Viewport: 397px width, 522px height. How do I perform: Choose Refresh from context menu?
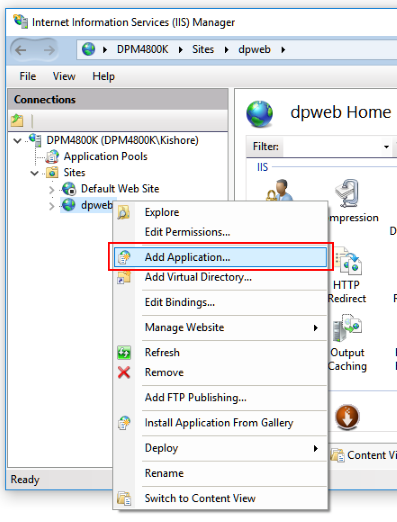(x=220, y=352)
